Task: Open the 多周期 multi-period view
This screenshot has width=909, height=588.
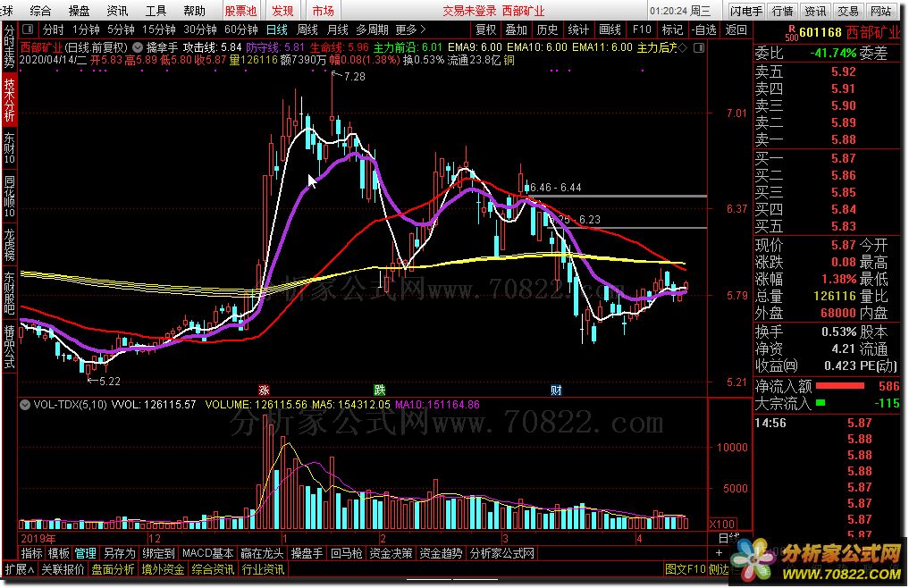Action: [x=372, y=29]
